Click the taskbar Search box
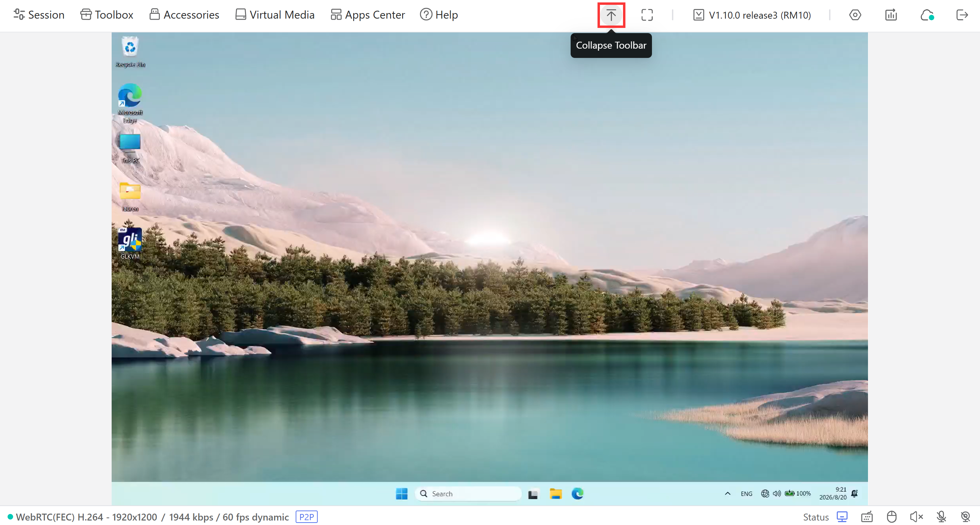The height and width of the screenshot is (525, 980). point(468,493)
